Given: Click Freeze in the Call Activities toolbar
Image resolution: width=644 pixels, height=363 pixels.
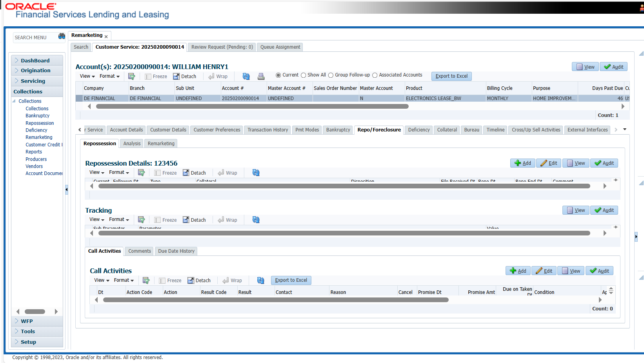Looking at the screenshot, I should (170, 281).
